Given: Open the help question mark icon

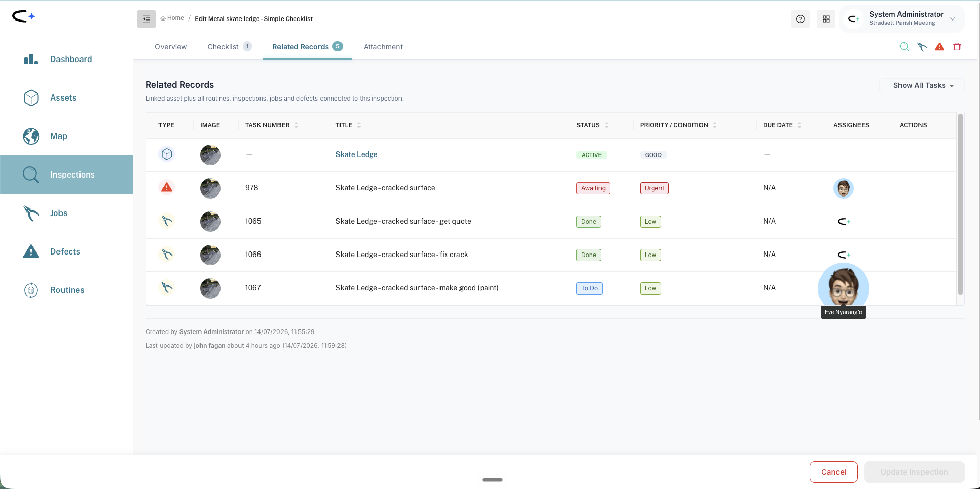Looking at the screenshot, I should coord(801,19).
